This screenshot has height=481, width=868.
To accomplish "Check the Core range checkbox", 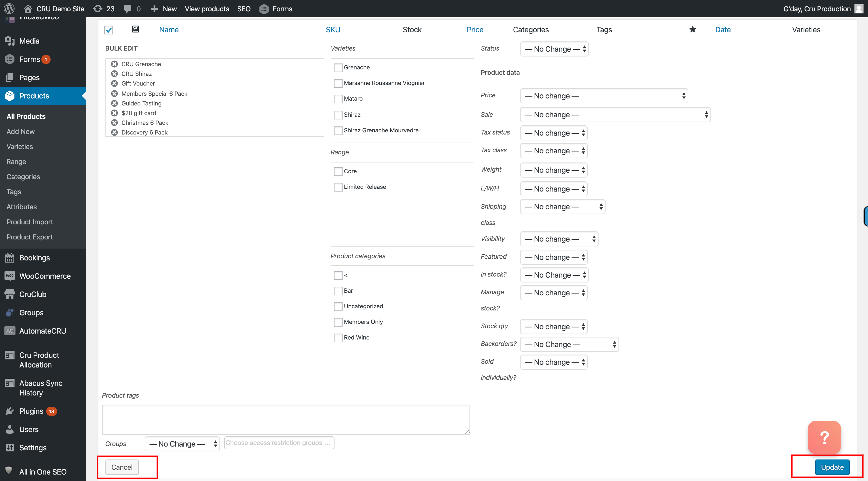I will click(x=338, y=172).
